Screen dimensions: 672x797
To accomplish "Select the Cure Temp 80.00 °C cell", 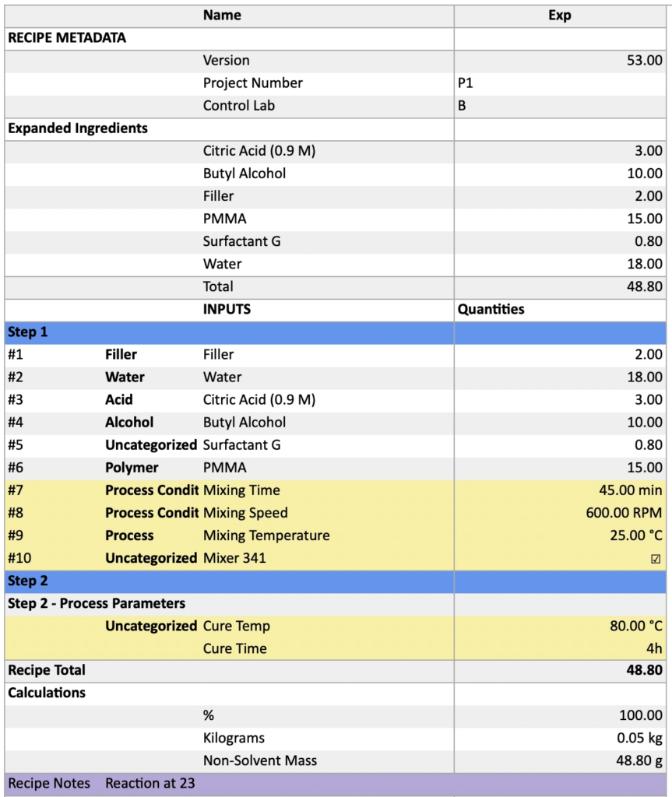I will coord(636,626).
